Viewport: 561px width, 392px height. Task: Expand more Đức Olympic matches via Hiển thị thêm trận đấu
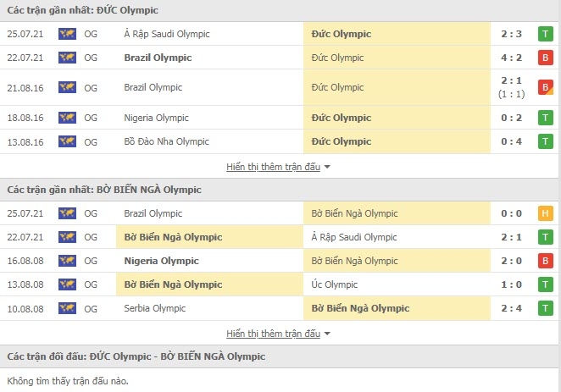(x=274, y=167)
